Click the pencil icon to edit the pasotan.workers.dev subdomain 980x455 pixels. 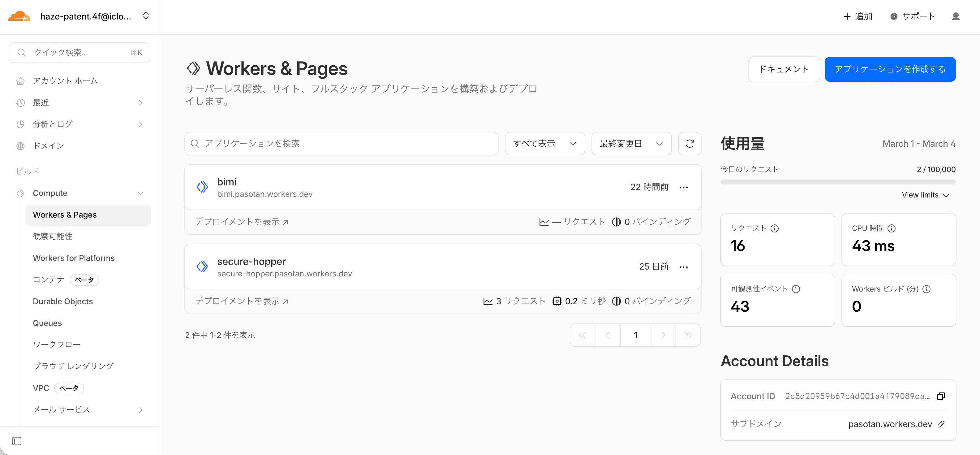click(941, 424)
